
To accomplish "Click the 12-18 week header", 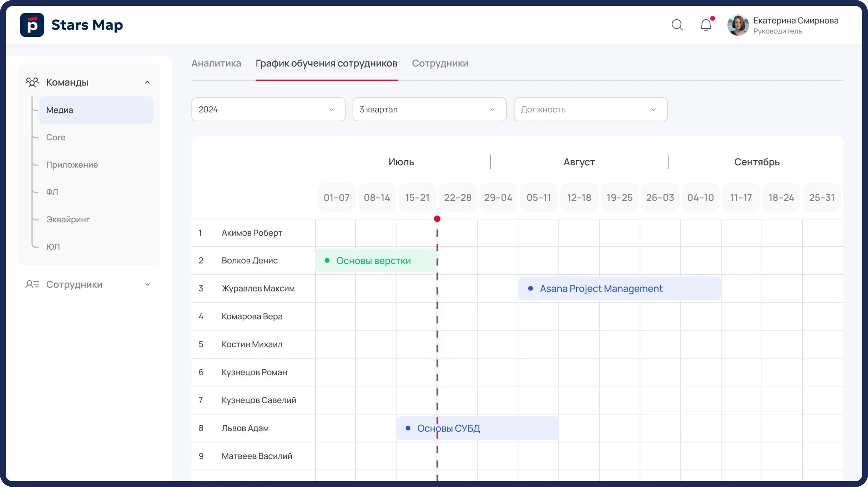I will pyautogui.click(x=579, y=198).
